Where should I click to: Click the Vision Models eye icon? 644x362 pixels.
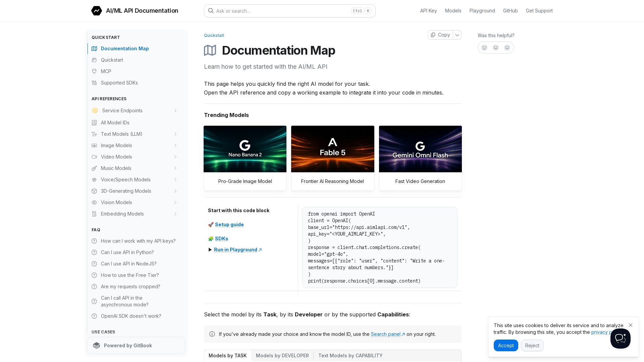(94, 202)
